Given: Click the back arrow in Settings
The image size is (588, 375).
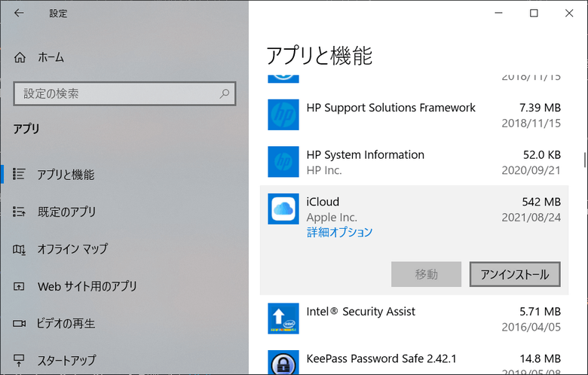Looking at the screenshot, I should tap(19, 13).
